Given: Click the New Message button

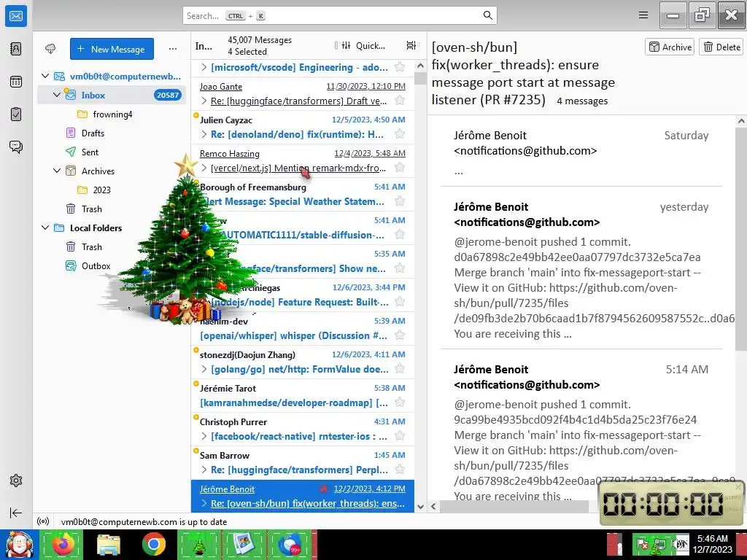Looking at the screenshot, I should pos(112,49).
